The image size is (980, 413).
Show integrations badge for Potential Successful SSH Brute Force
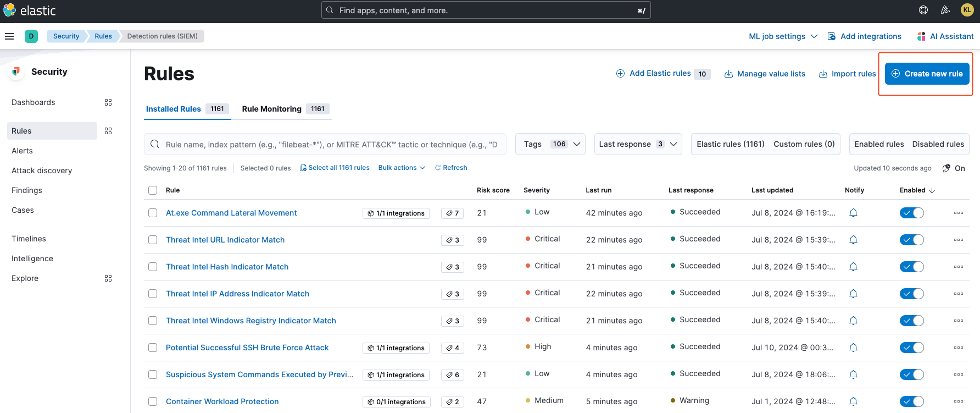pyautogui.click(x=396, y=348)
